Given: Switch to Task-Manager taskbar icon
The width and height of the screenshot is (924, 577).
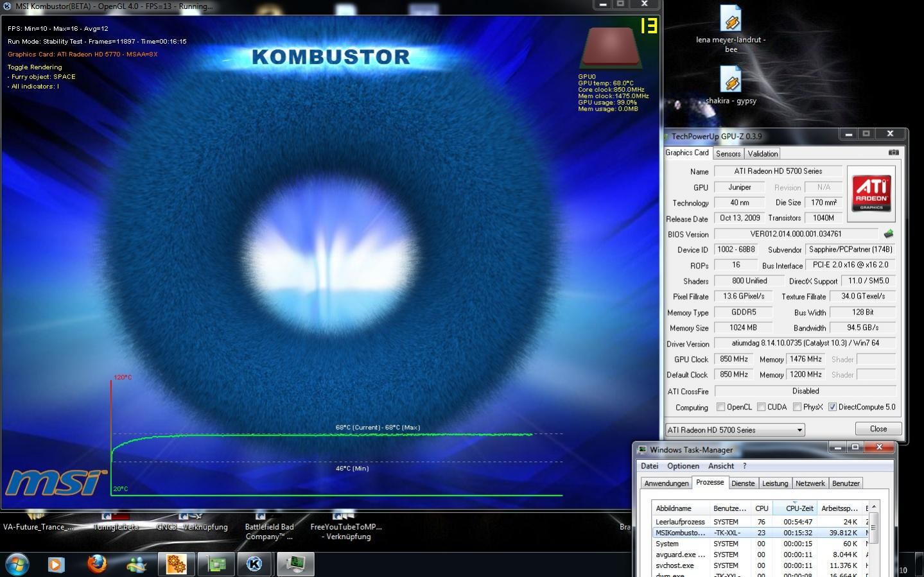Looking at the screenshot, I should click(x=295, y=564).
